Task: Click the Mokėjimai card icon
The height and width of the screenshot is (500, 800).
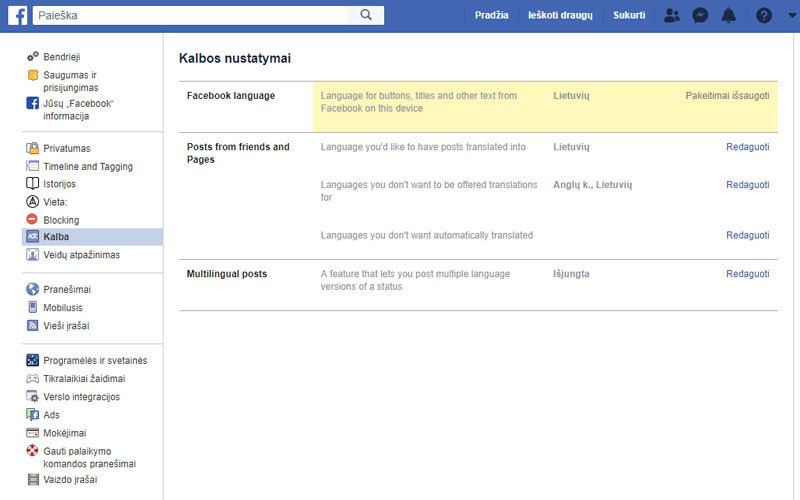Action: click(x=33, y=433)
